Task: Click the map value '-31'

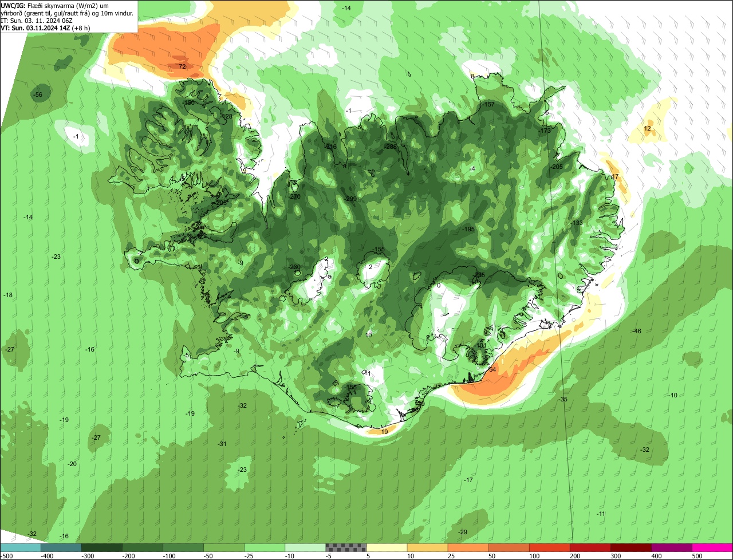Action: click(222, 444)
